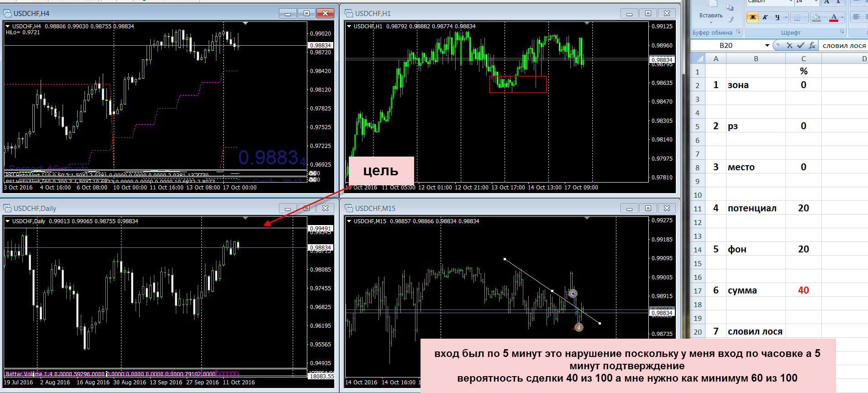Viewport: 868px width, 393px height.
Task: Select row 17 header
Action: pos(698,291)
